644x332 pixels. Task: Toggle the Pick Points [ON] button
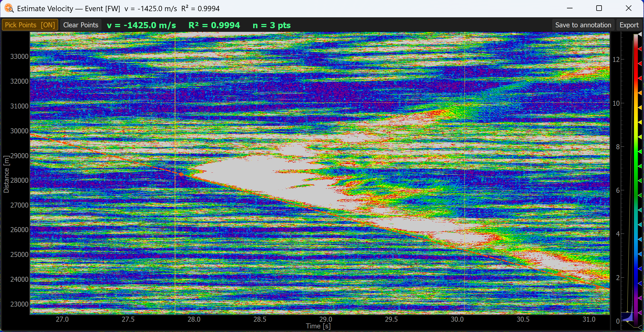30,25
